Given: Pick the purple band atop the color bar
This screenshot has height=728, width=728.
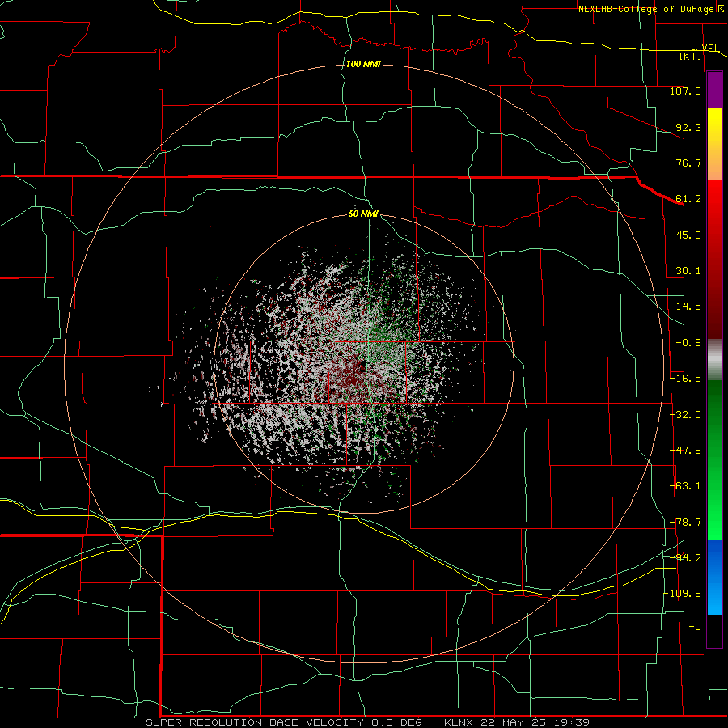Looking at the screenshot, I should pos(714,91).
